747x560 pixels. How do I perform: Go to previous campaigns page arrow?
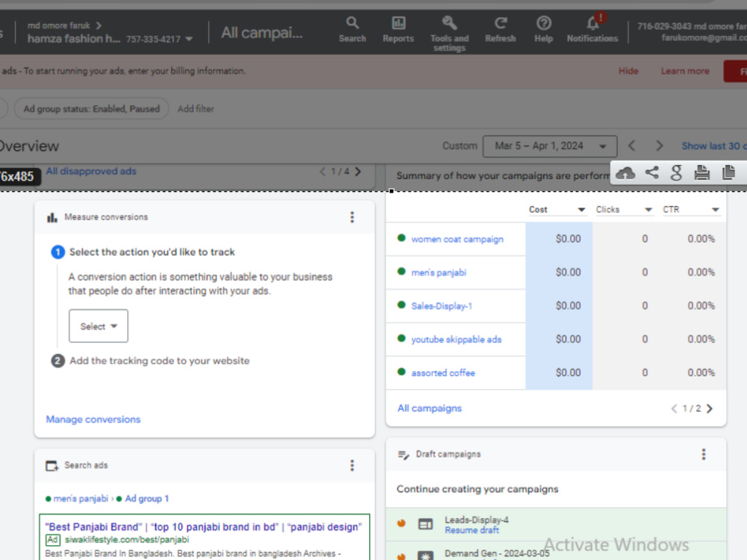click(x=674, y=408)
